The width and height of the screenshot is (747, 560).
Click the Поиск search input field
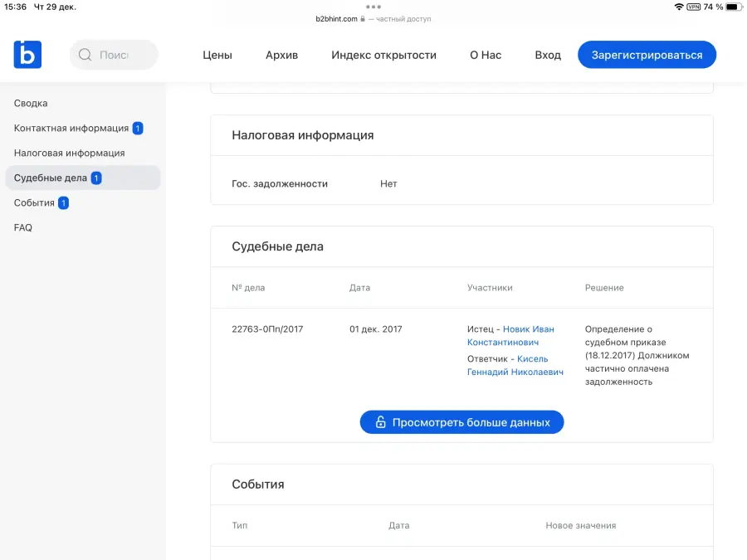pyautogui.click(x=114, y=55)
